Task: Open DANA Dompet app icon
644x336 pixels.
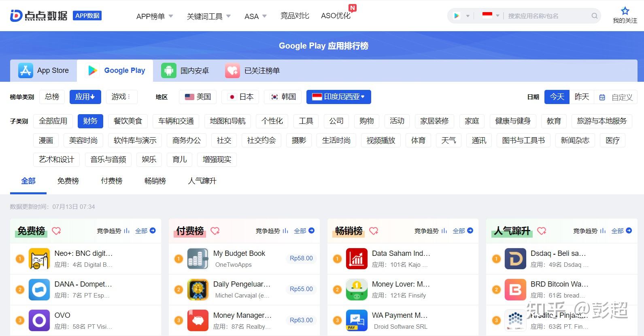Action: coord(39,289)
